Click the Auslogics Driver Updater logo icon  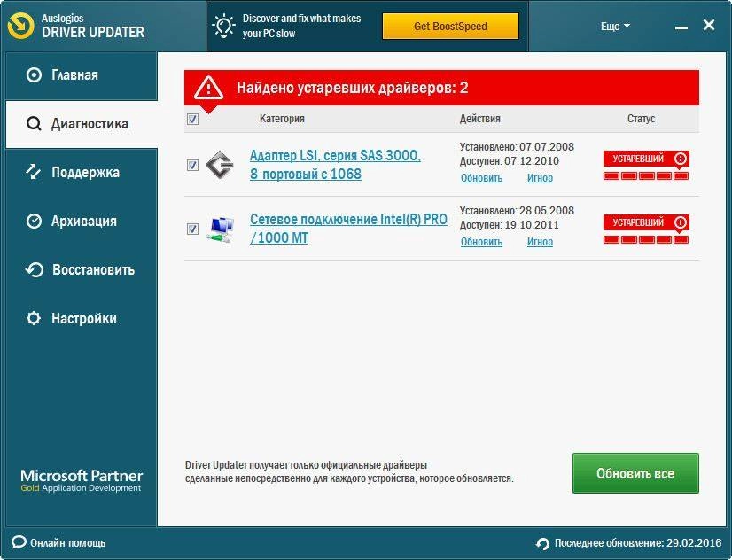point(21,26)
